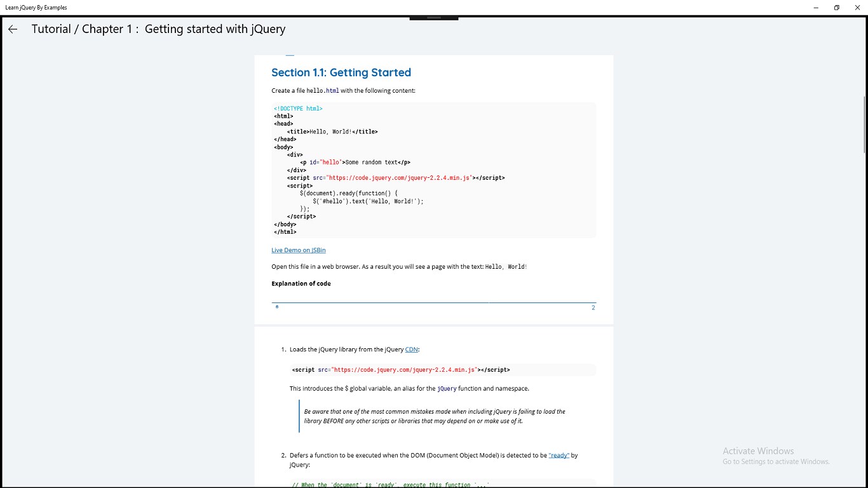The image size is (868, 488).
Task: Click the top center drag handle bar
Action: click(434, 18)
